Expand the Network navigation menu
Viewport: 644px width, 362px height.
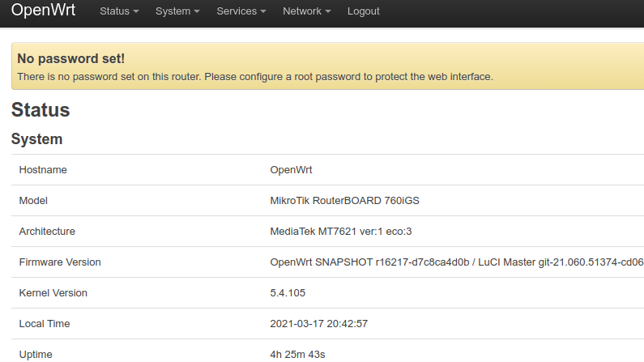(x=306, y=11)
